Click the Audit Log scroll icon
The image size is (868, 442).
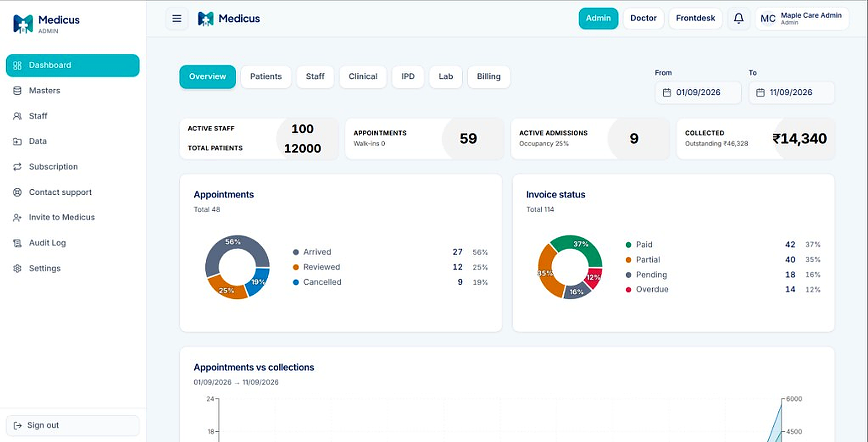17,243
